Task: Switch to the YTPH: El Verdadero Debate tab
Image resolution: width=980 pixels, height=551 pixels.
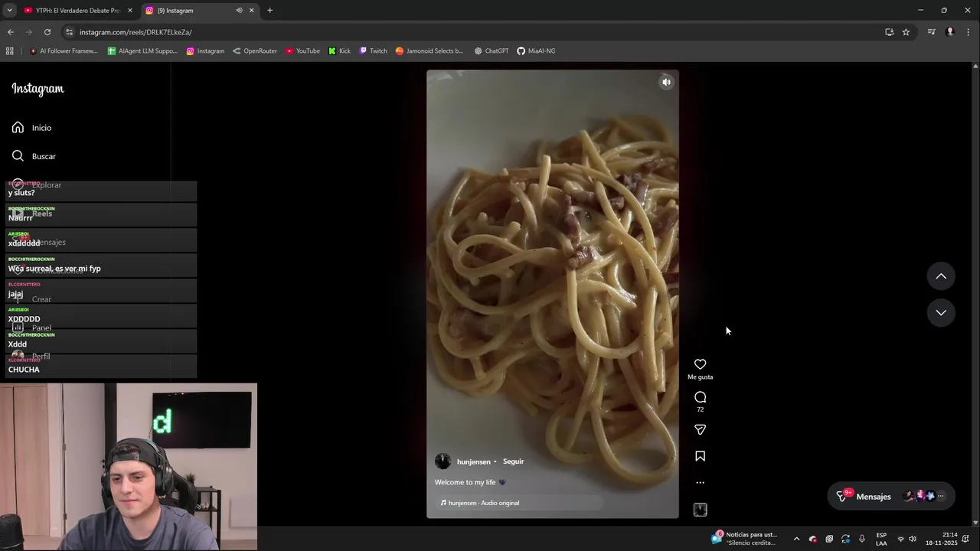Action: point(77,10)
